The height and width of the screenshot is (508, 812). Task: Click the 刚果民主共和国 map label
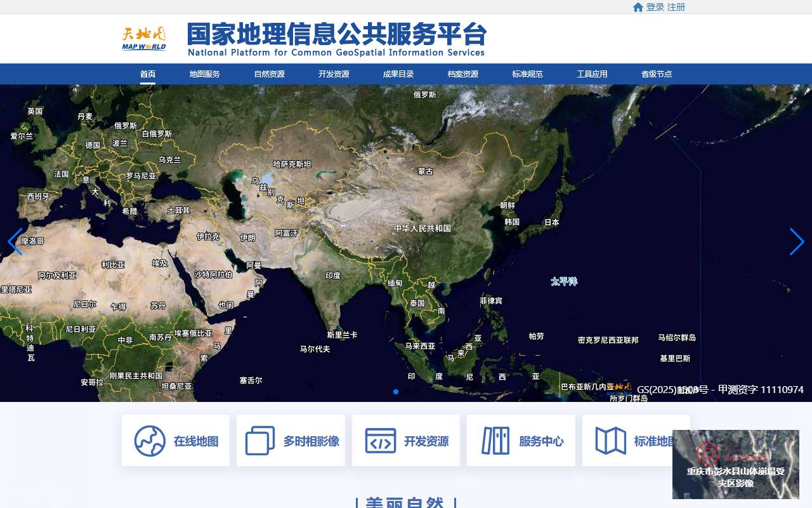(x=136, y=375)
